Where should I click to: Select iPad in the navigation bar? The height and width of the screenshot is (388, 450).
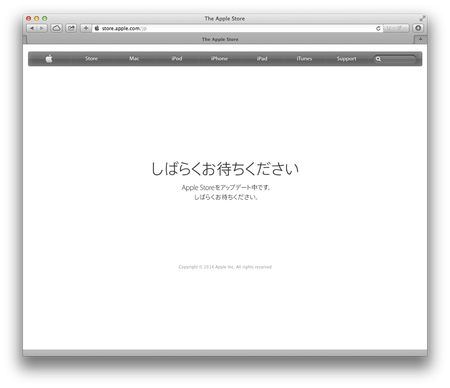pyautogui.click(x=262, y=59)
